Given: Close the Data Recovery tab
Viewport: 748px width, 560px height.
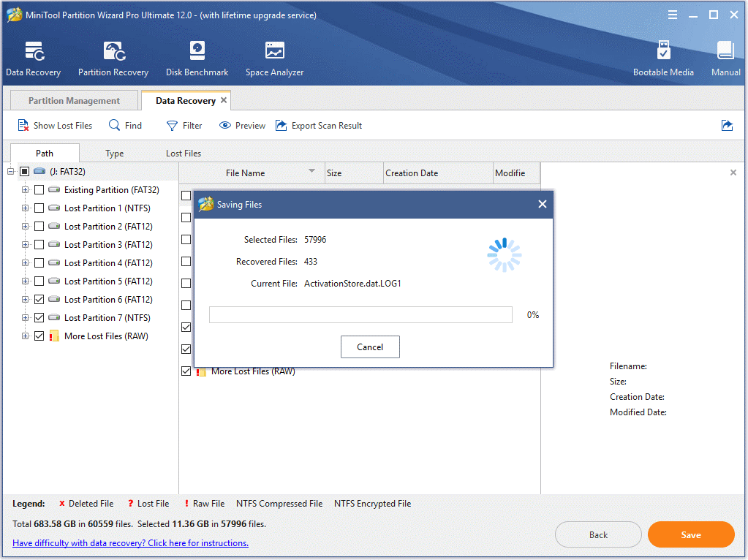Looking at the screenshot, I should click(223, 100).
